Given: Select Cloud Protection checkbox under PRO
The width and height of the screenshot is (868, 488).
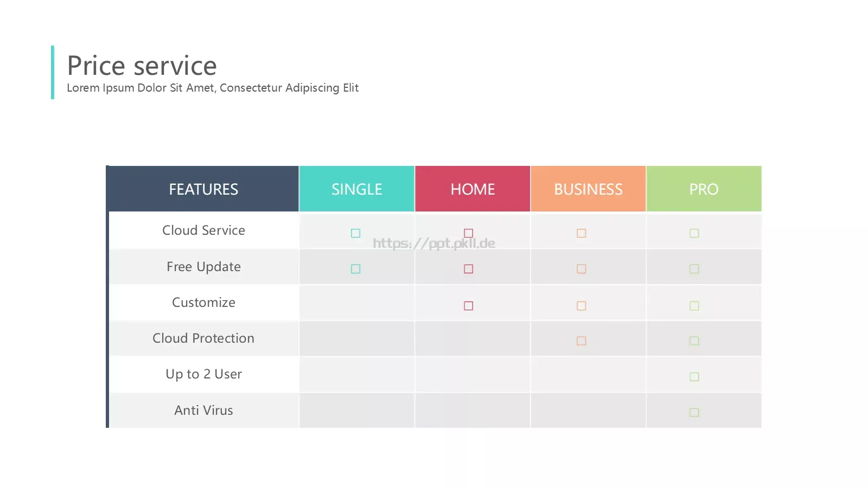Looking at the screenshot, I should (x=694, y=341).
